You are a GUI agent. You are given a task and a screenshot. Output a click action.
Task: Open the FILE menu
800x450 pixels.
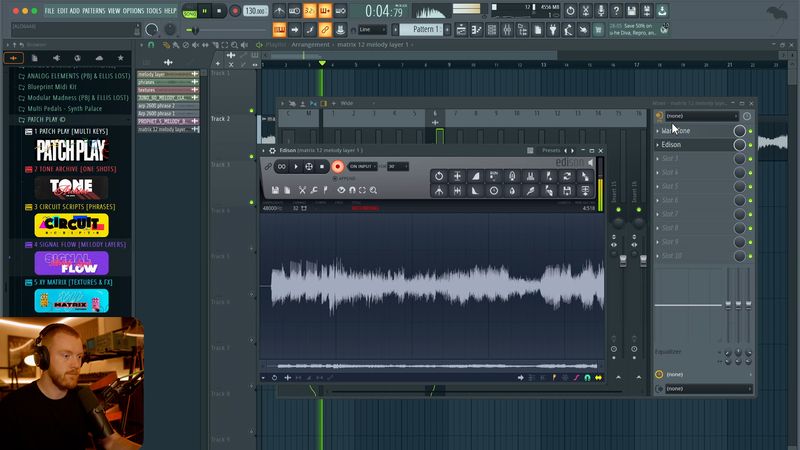click(x=49, y=11)
